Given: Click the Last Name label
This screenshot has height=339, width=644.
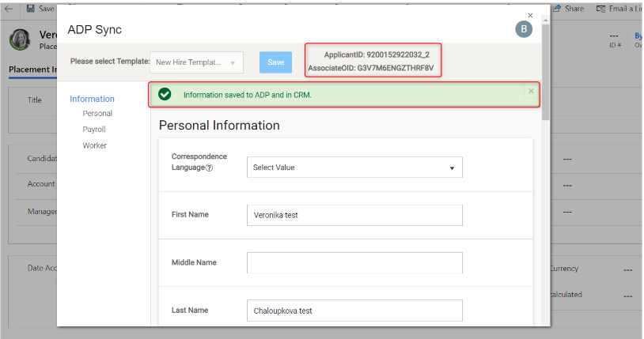Looking at the screenshot, I should 190,311.
